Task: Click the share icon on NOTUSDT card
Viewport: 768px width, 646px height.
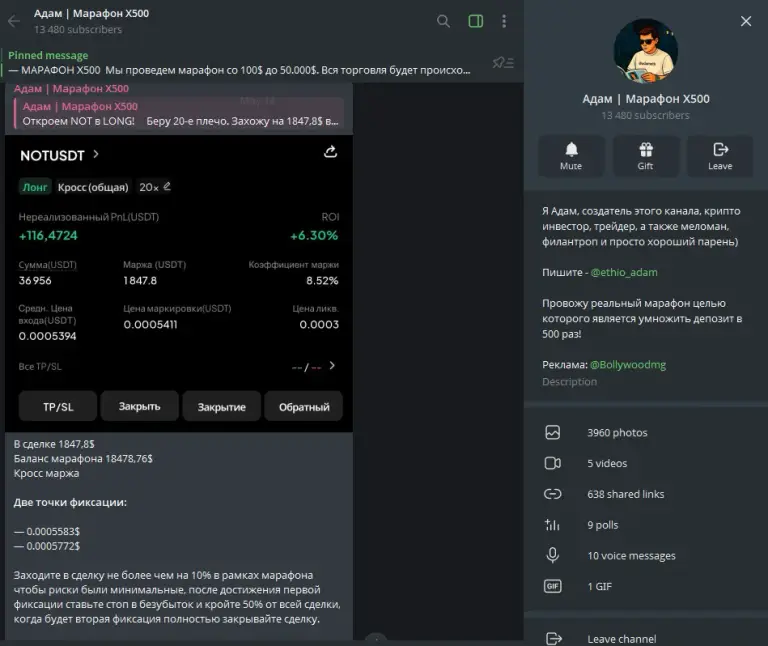Action: 331,152
